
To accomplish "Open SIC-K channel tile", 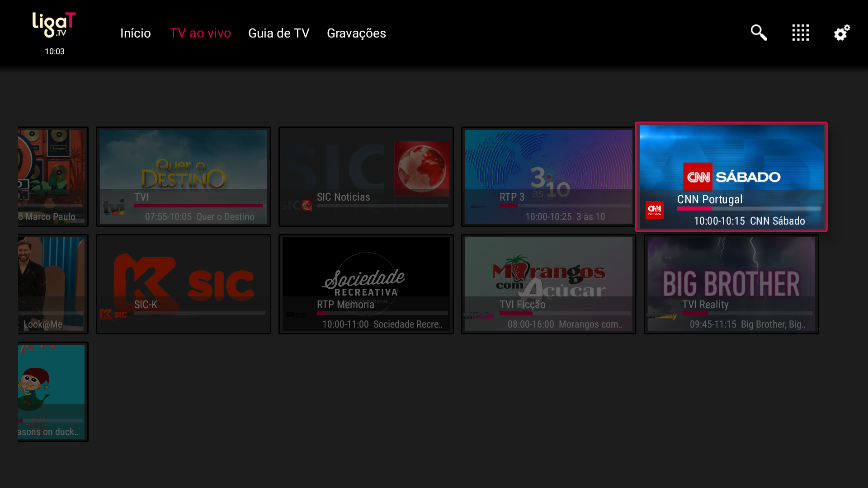I will point(184,284).
